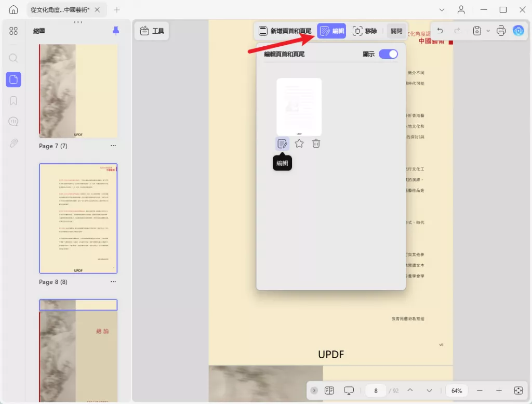The height and width of the screenshot is (404, 532).
Task: Open the bookmarks sidebar icon
Action: tap(14, 101)
